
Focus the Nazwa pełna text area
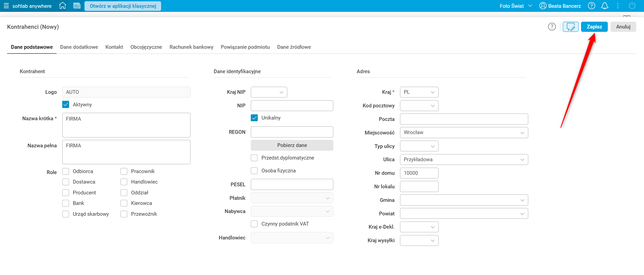[126, 152]
